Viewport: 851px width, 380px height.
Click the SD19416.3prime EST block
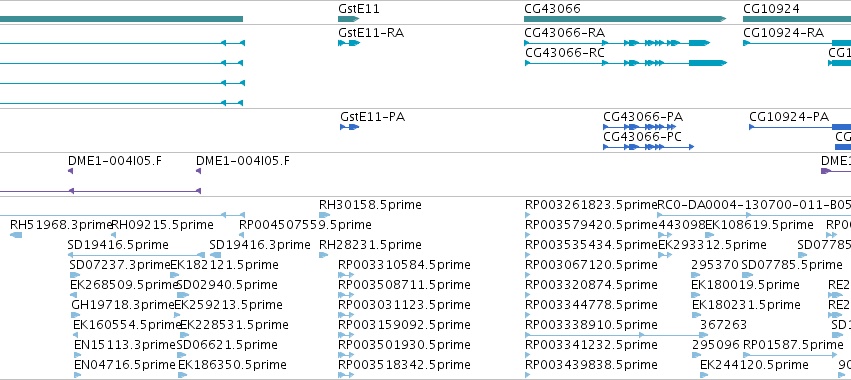(215, 255)
